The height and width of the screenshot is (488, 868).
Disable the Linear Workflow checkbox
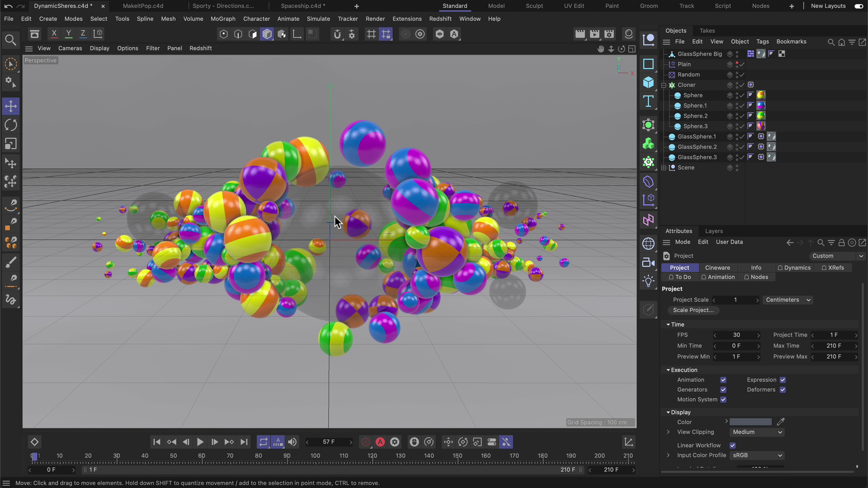coord(732,446)
